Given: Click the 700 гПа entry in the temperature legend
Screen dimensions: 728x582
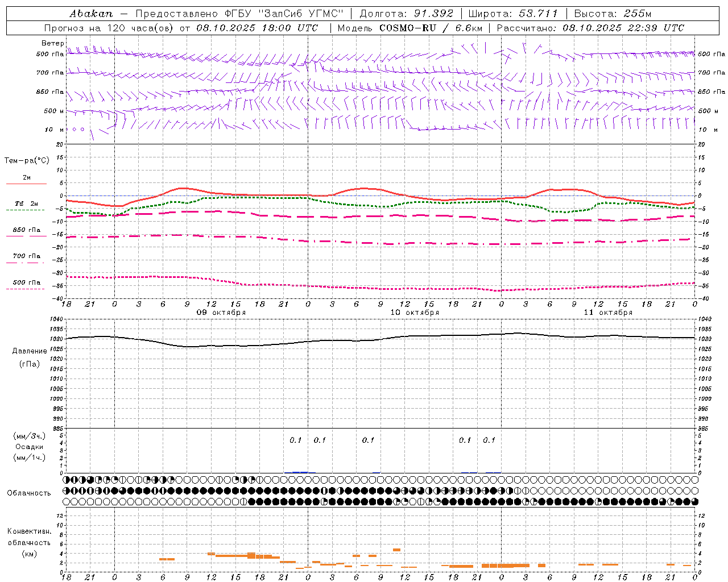Looking at the screenshot, I should coord(26,256).
